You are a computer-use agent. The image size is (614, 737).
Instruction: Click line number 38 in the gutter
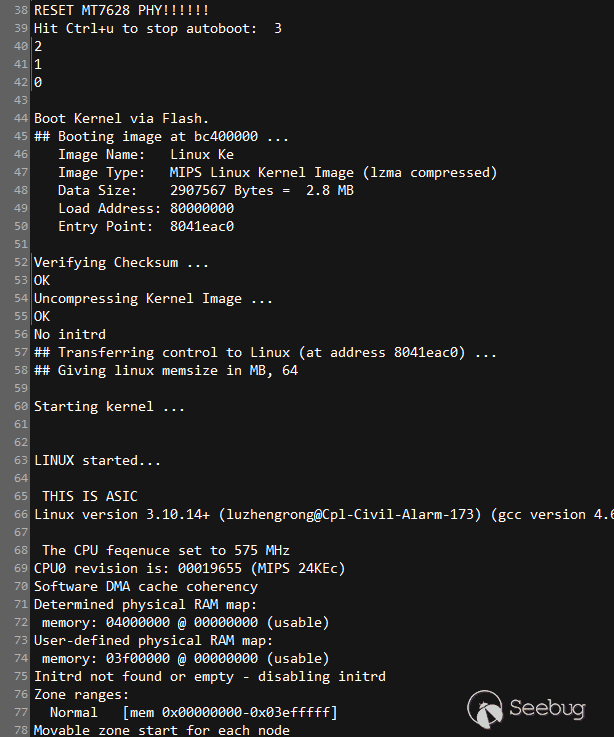[21, 10]
